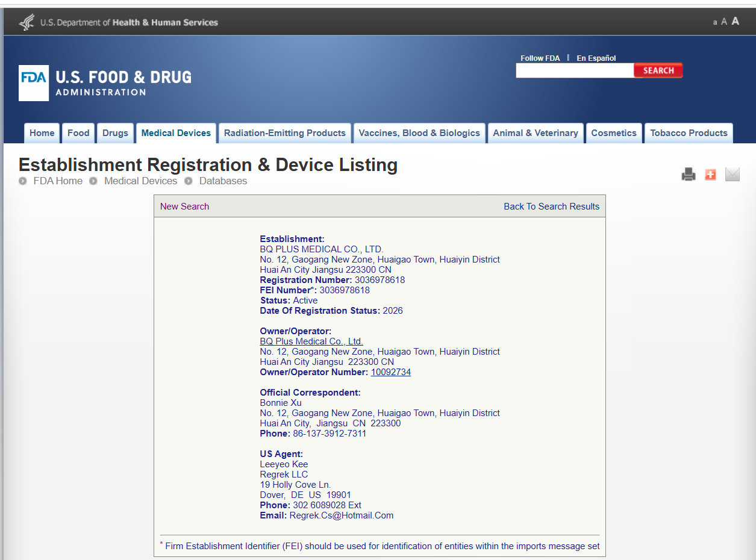Click the Owner/Operator label
This screenshot has height=560, width=756.
296,331
